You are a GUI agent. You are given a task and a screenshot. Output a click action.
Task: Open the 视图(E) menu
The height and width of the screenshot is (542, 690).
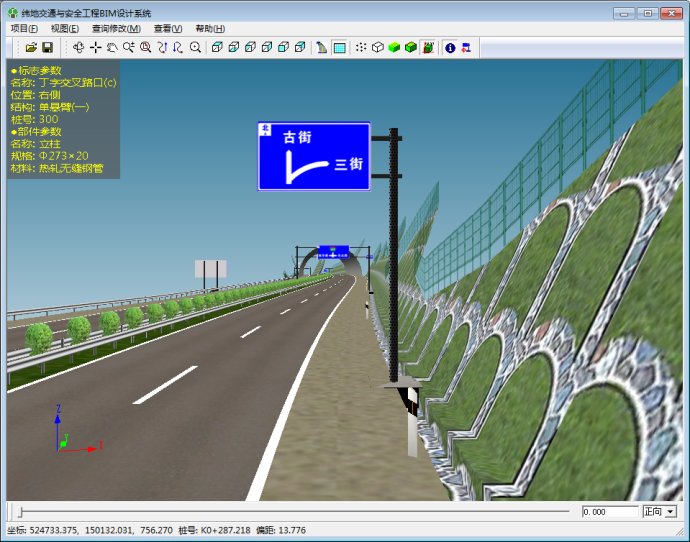pyautogui.click(x=65, y=29)
